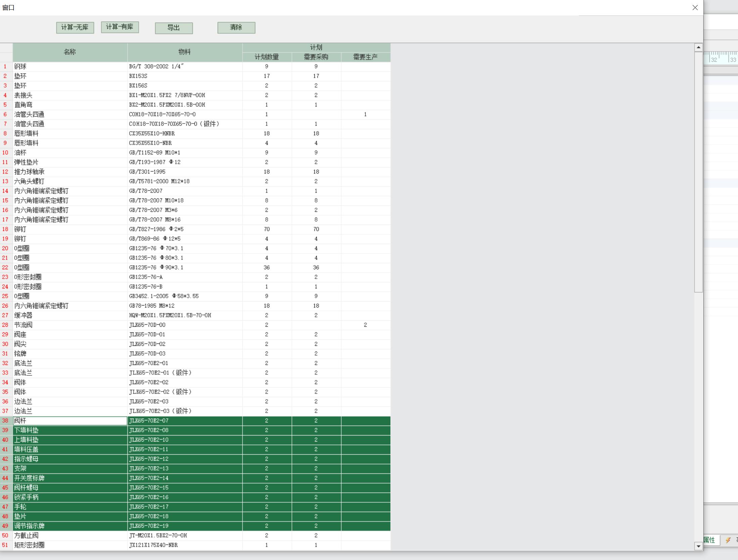The image size is (738, 560).
Task: Select 需要生产 value 2 in the 节流阀 row
Action: click(x=365, y=325)
